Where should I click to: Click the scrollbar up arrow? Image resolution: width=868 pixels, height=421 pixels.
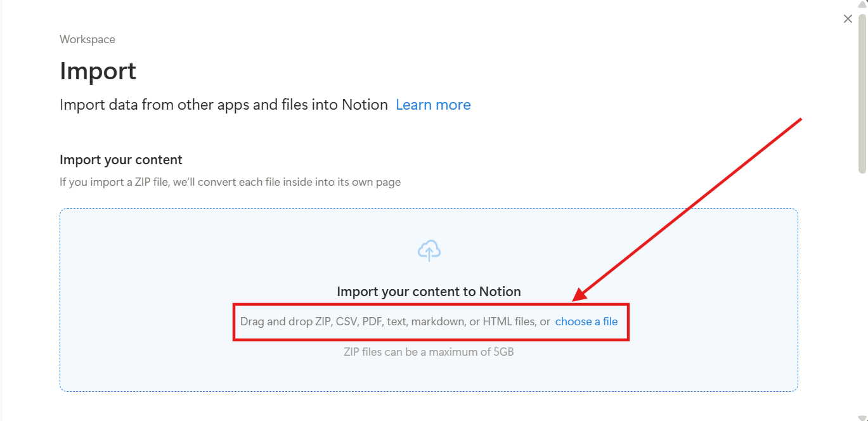click(x=862, y=5)
